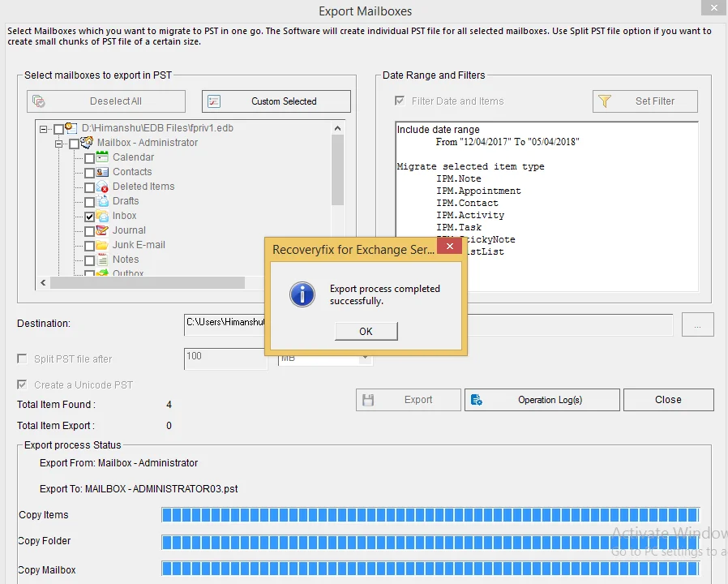
Task: Click the Copy Mailbox progress bar
Action: pos(430,569)
